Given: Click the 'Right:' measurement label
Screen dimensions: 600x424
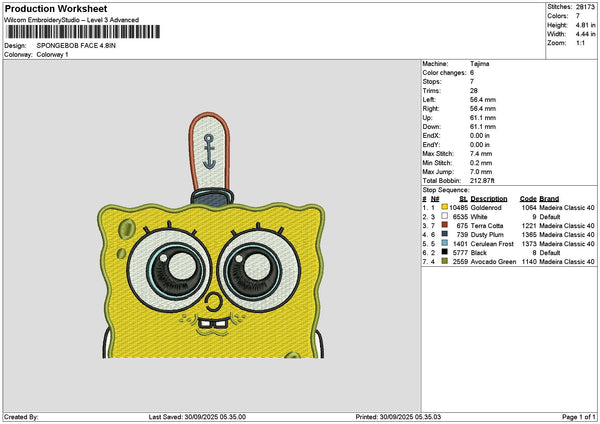Looking at the screenshot, I should pyautogui.click(x=430, y=109).
